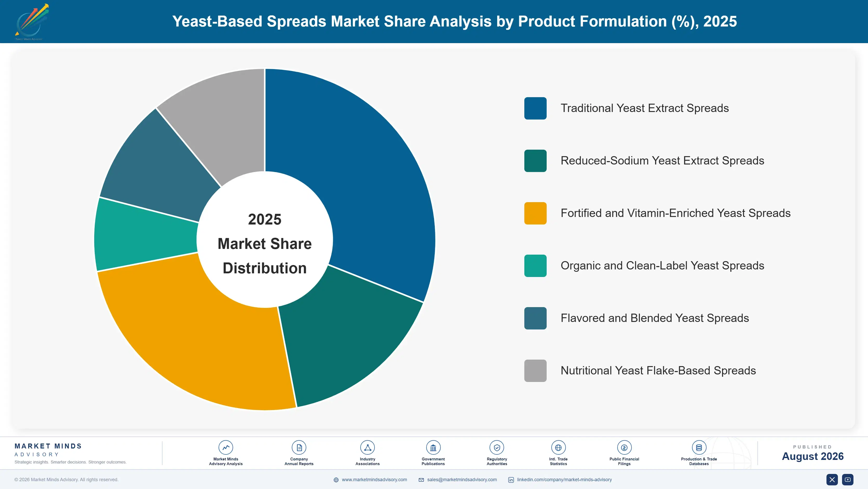Click the Intl. Trade Statistics globe icon
Screen dimensions: 868x489
tap(558, 447)
